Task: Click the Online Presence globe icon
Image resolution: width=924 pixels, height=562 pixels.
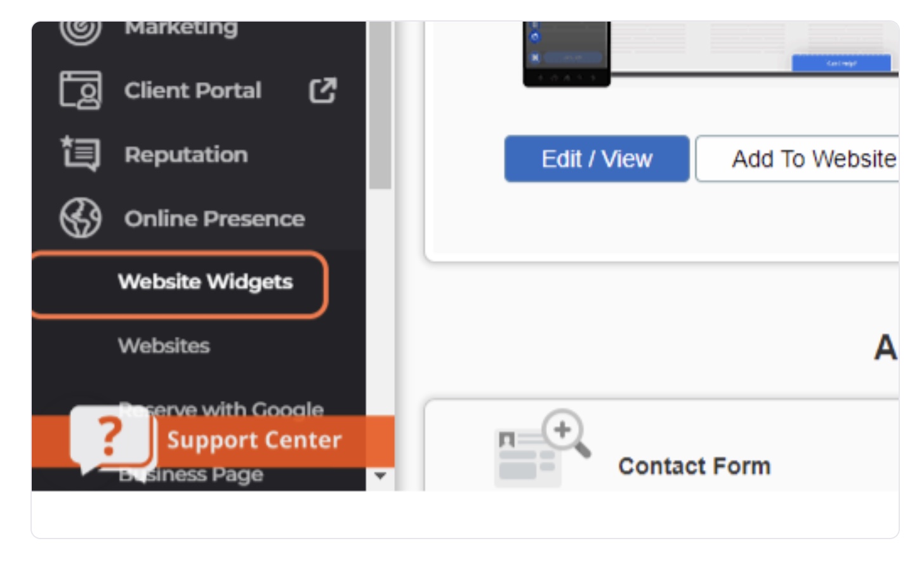Action: (81, 218)
